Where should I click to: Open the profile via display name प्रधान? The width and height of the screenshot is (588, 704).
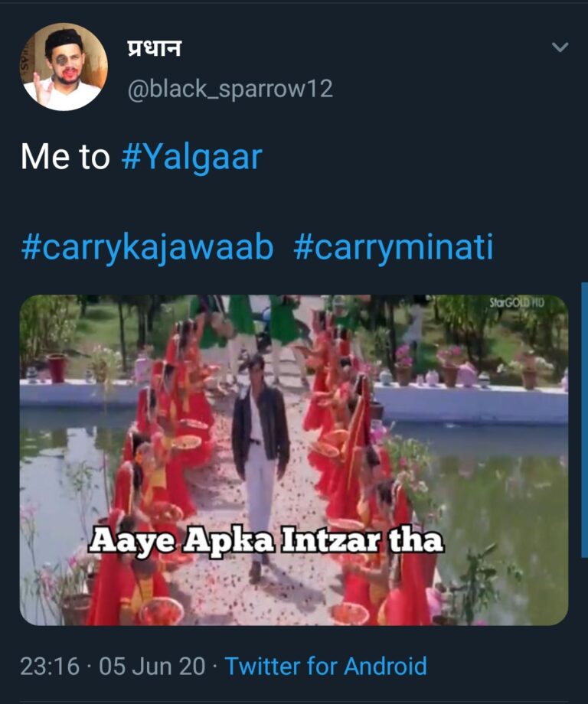coord(155,47)
